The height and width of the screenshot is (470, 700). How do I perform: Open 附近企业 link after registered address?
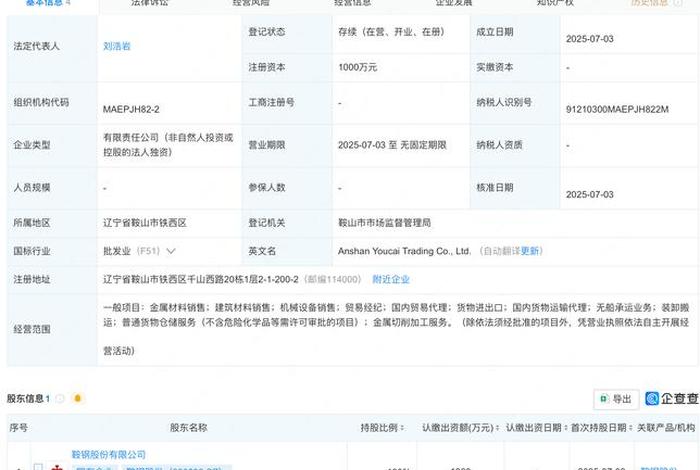coord(391,279)
